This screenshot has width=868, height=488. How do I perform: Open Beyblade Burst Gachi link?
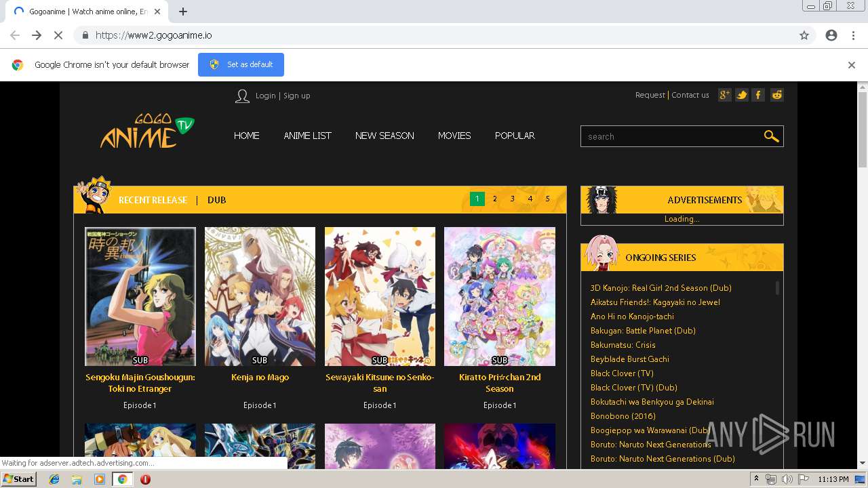point(630,359)
